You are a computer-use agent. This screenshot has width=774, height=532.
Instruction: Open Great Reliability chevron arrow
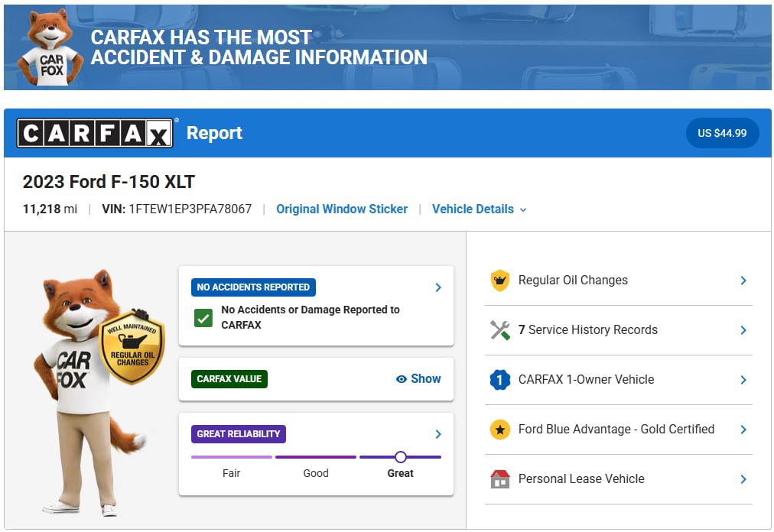pos(437,434)
